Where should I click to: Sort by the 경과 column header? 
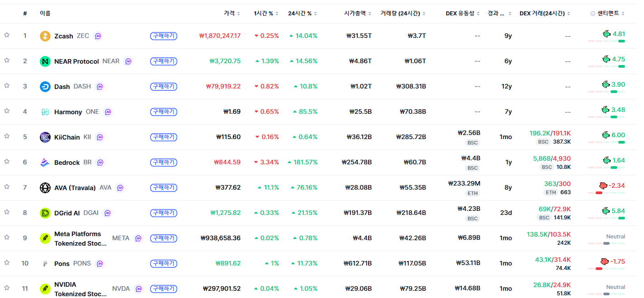(499, 14)
